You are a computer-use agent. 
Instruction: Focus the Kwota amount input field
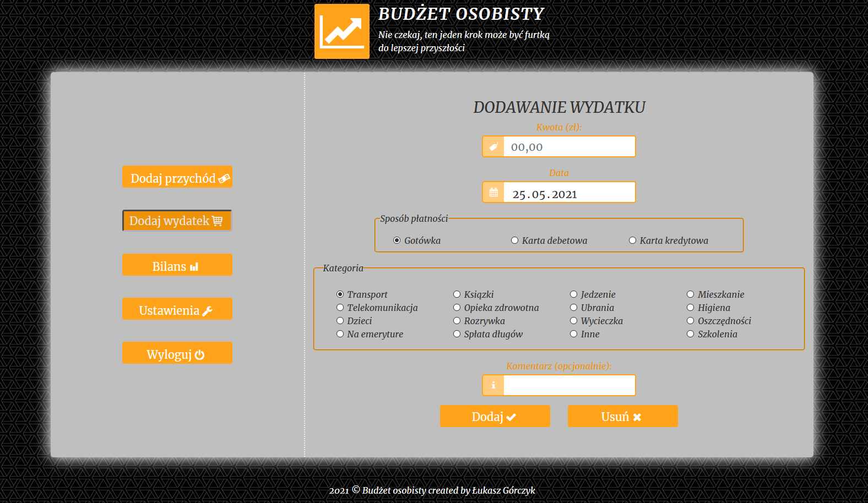(569, 147)
